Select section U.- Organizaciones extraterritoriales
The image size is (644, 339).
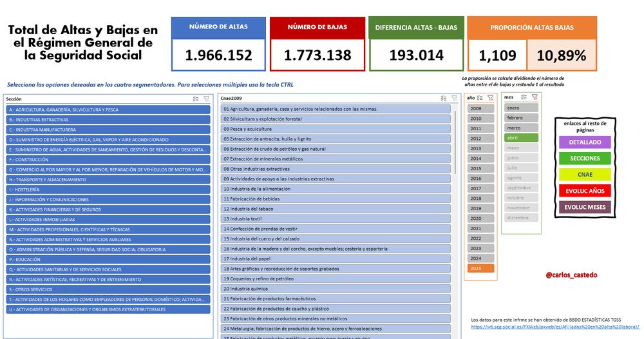coord(108,309)
